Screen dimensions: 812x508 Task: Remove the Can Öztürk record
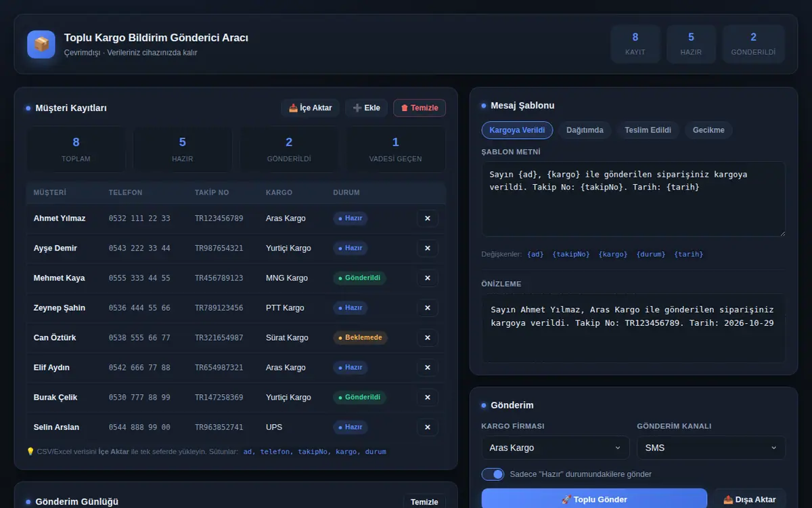(x=427, y=337)
